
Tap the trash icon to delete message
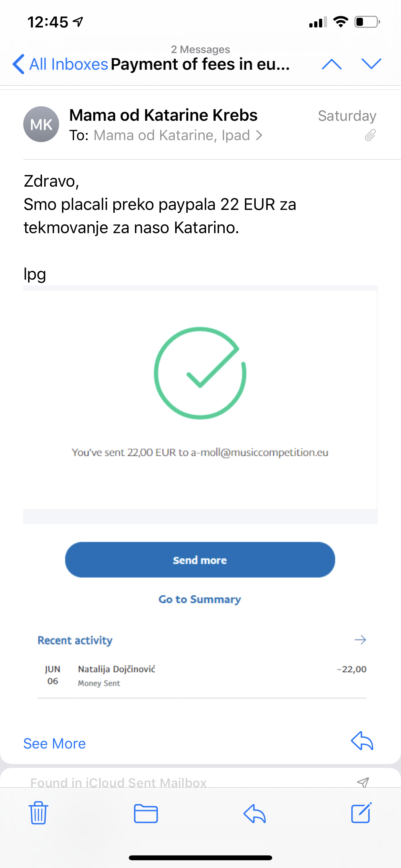pos(38,813)
